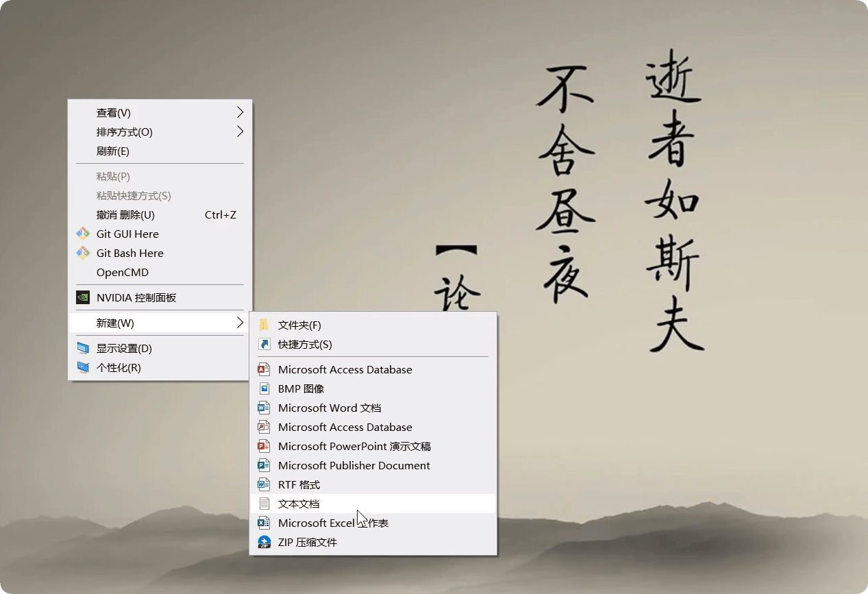Click the 个性化 icon
868x594 pixels.
(x=83, y=367)
